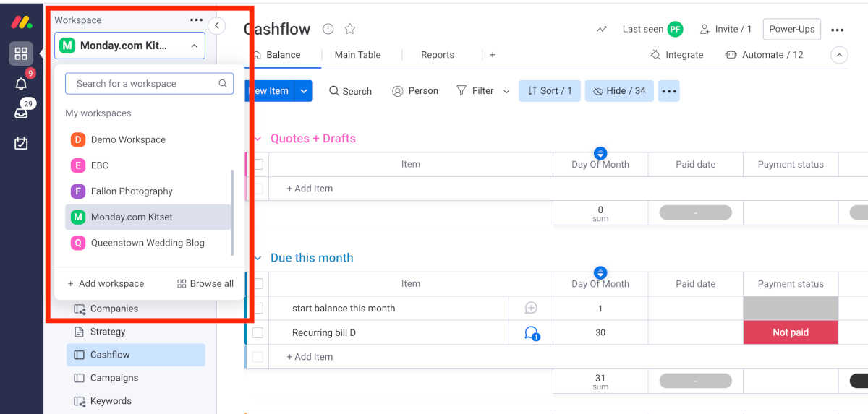Open updates bubble for Recurring bill D

[532, 333]
